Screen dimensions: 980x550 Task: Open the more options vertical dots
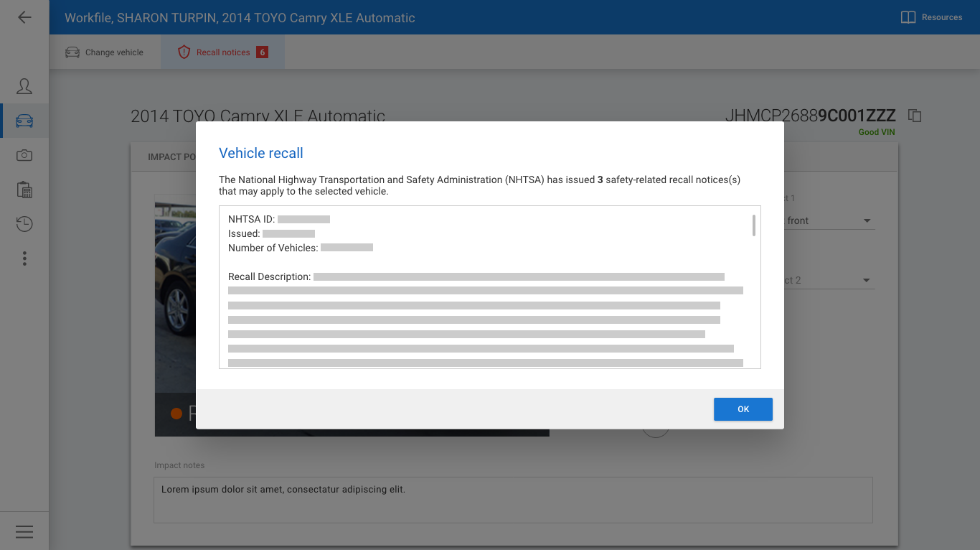[x=24, y=258]
